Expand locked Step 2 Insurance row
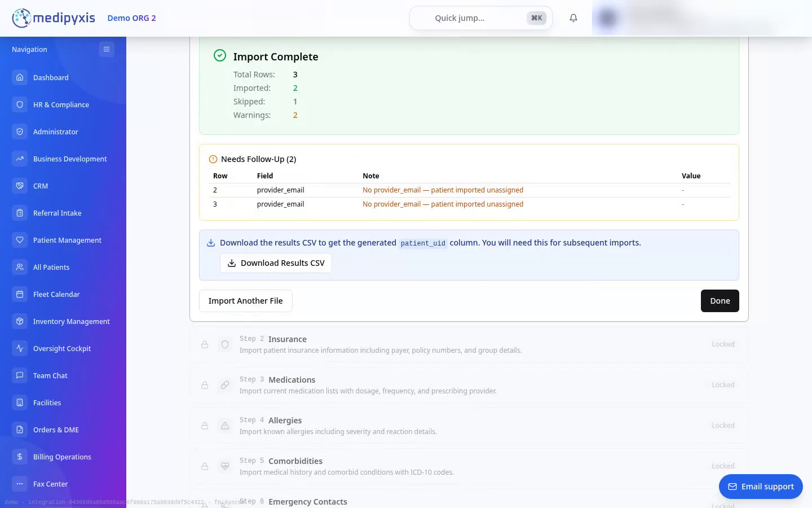The width and height of the screenshot is (812, 508). [x=469, y=344]
